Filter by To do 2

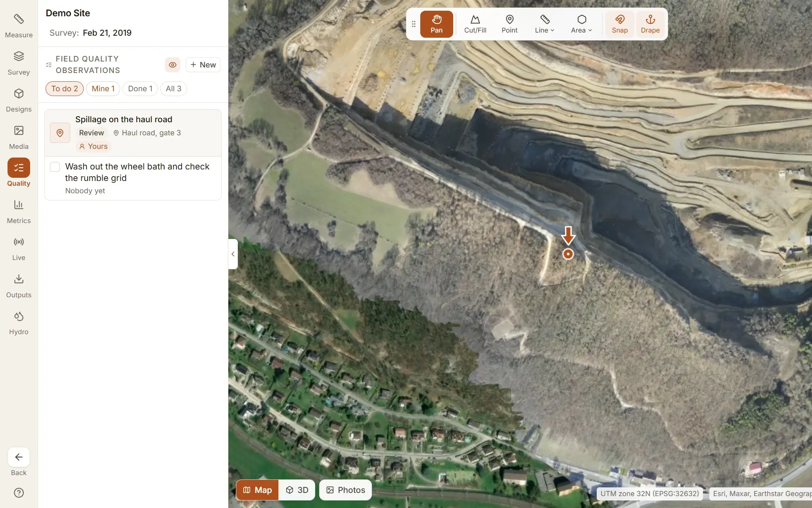coord(65,89)
